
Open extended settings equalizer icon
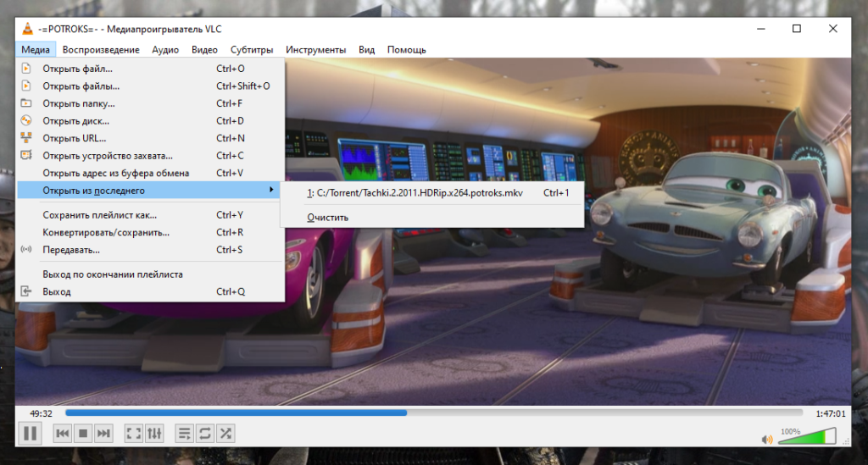point(154,434)
